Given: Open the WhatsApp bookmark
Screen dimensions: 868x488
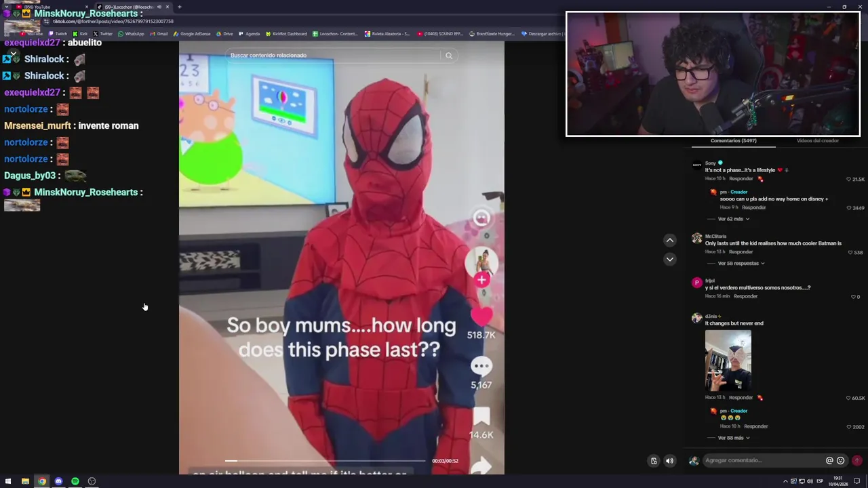Looking at the screenshot, I should 130,34.
